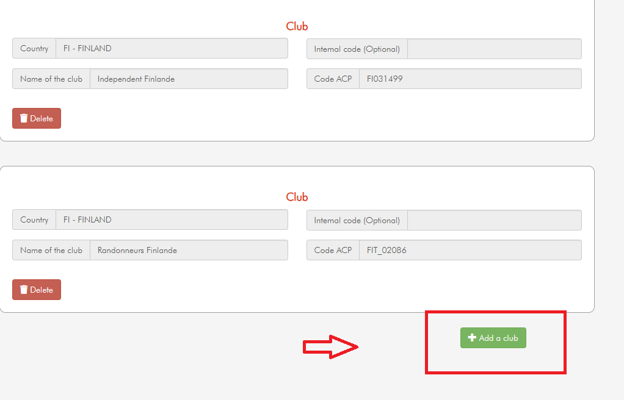Viewport: 624px width, 400px height.
Task: Click the red arrow pointing to Add a club
Action: click(330, 347)
